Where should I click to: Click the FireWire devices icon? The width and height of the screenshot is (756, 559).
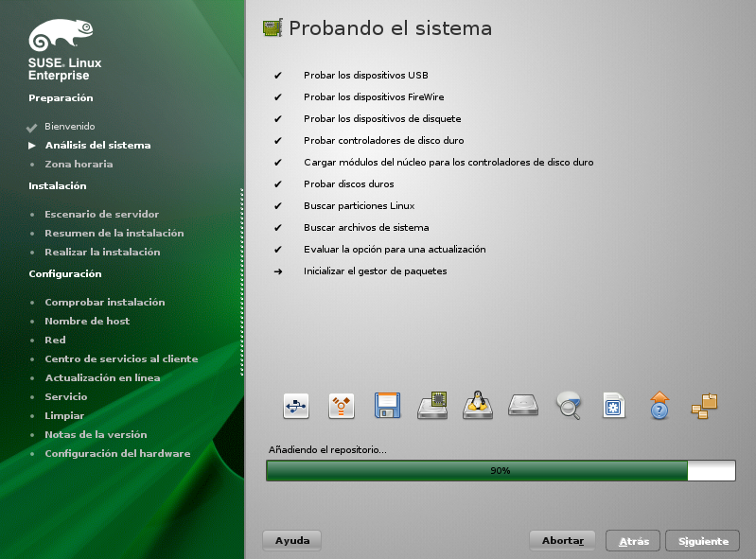click(342, 406)
